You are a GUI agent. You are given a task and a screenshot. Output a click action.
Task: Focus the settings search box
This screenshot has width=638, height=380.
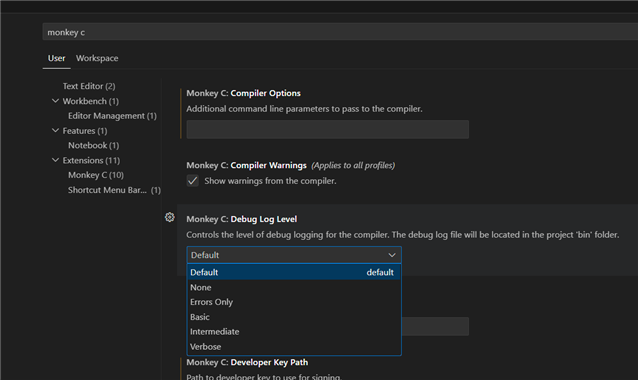coord(340,32)
